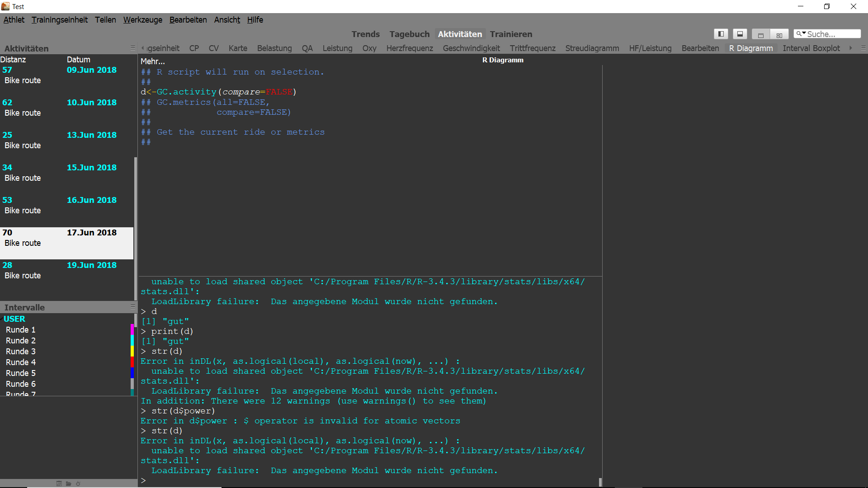The width and height of the screenshot is (868, 488).
Task: Open the CV chart tab
Action: tap(214, 48)
